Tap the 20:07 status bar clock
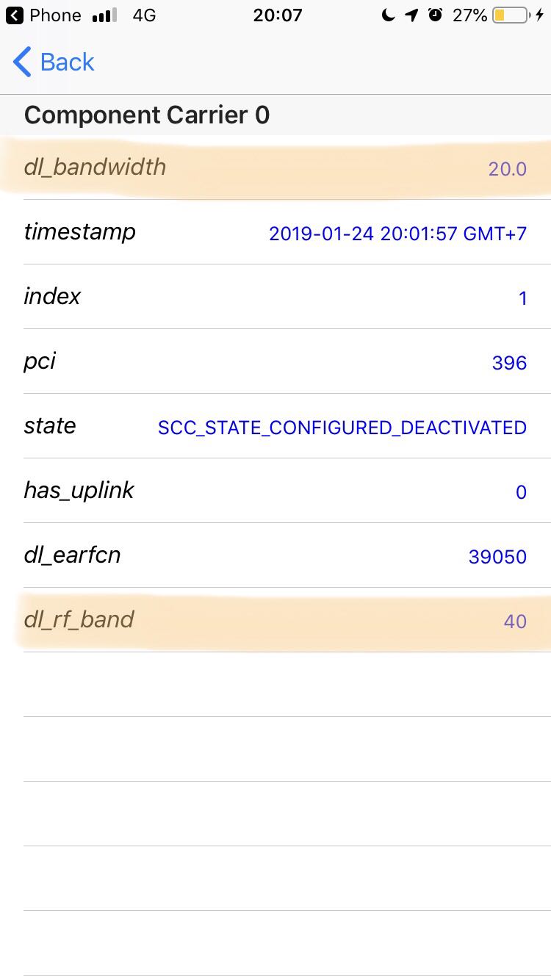This screenshot has width=551, height=980. [278, 15]
